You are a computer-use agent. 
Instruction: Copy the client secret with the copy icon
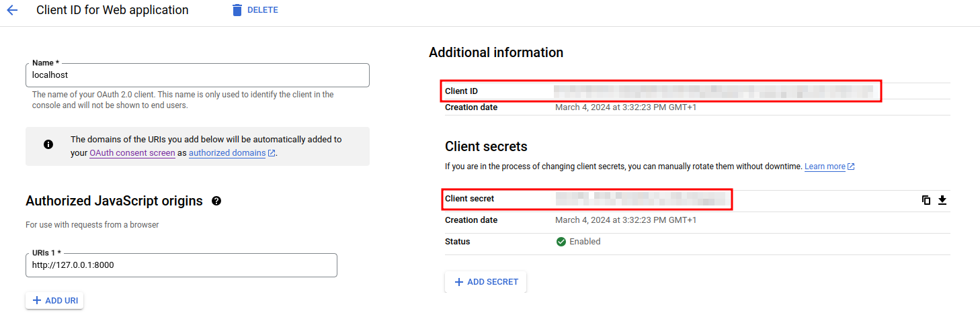point(926,200)
